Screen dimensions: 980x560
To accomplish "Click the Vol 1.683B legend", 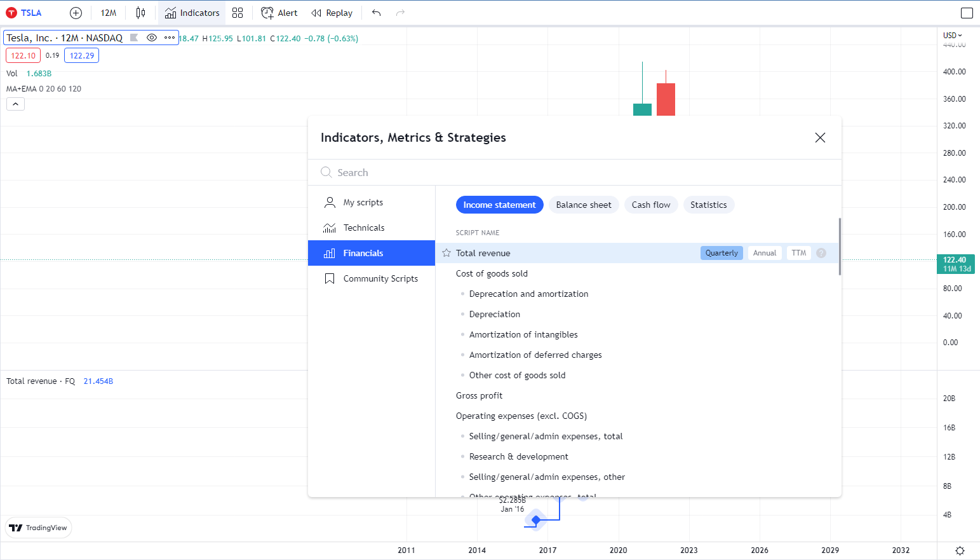I will [29, 74].
